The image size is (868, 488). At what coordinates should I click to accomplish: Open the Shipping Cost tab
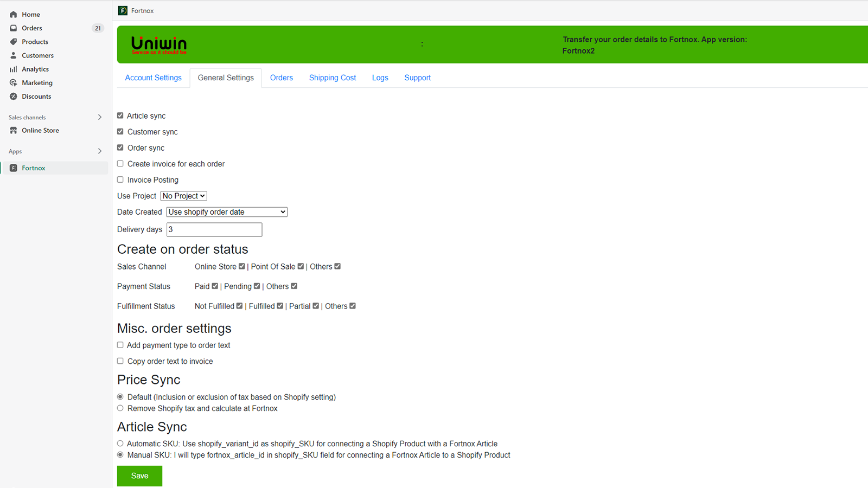pos(333,78)
